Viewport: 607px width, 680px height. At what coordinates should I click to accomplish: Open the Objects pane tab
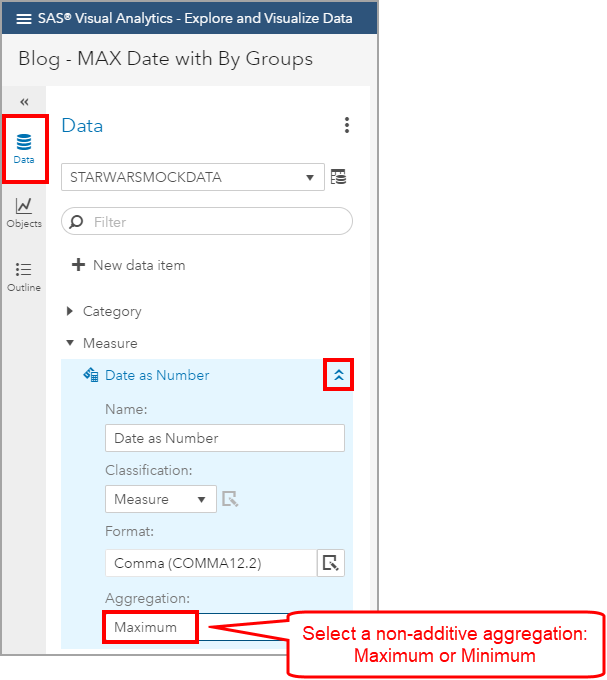coord(24,212)
